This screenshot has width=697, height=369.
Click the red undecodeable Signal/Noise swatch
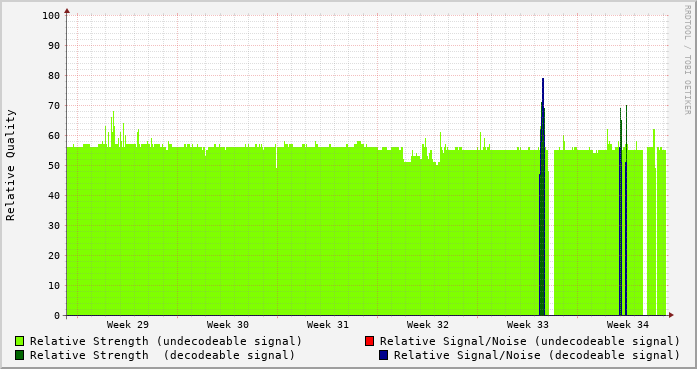tap(369, 341)
